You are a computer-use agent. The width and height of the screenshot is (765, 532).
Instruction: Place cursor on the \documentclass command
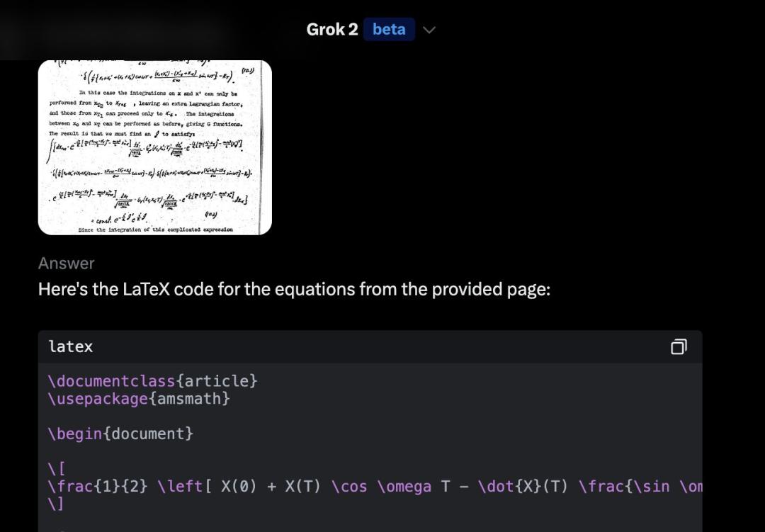pyautogui.click(x=112, y=380)
